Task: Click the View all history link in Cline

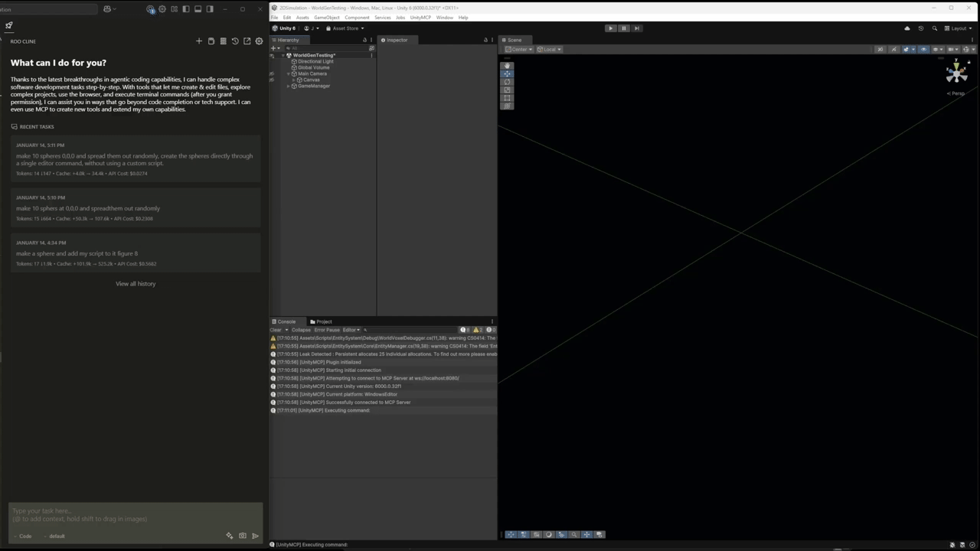Action: 135,283
